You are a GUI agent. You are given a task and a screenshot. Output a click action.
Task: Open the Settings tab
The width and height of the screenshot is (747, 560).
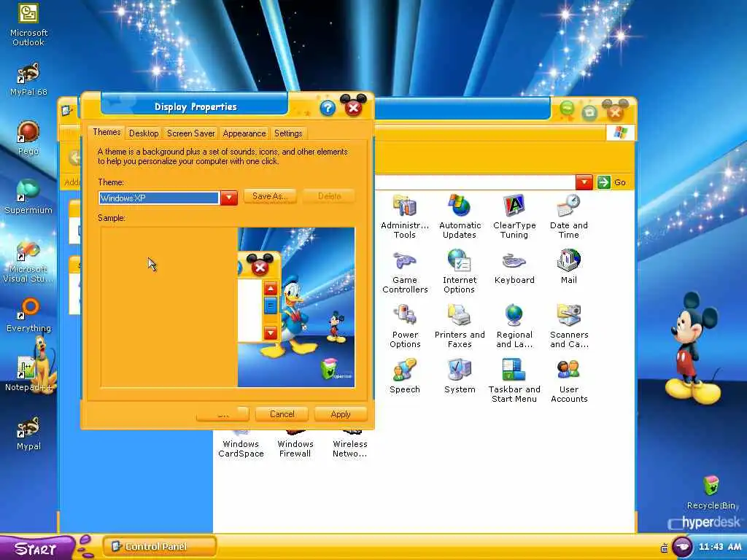click(288, 133)
